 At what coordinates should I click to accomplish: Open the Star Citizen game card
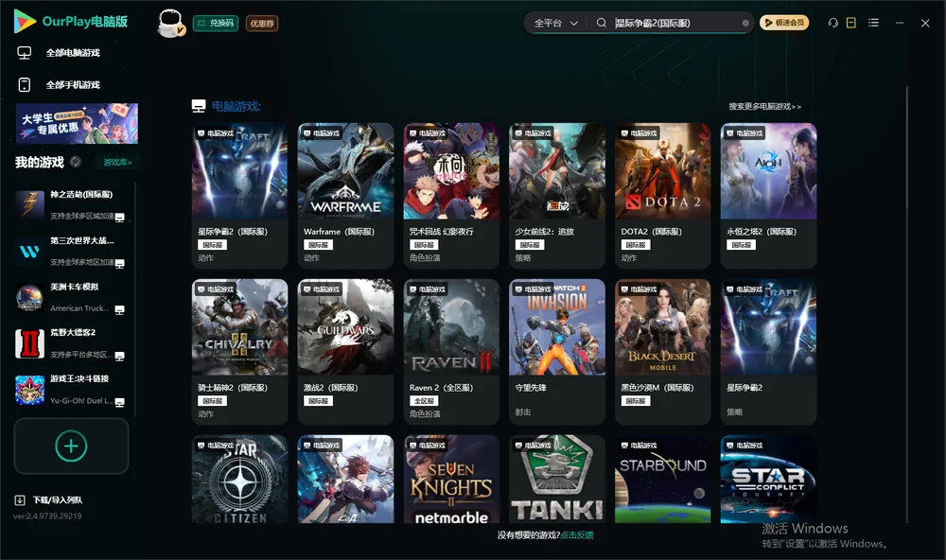(x=239, y=480)
